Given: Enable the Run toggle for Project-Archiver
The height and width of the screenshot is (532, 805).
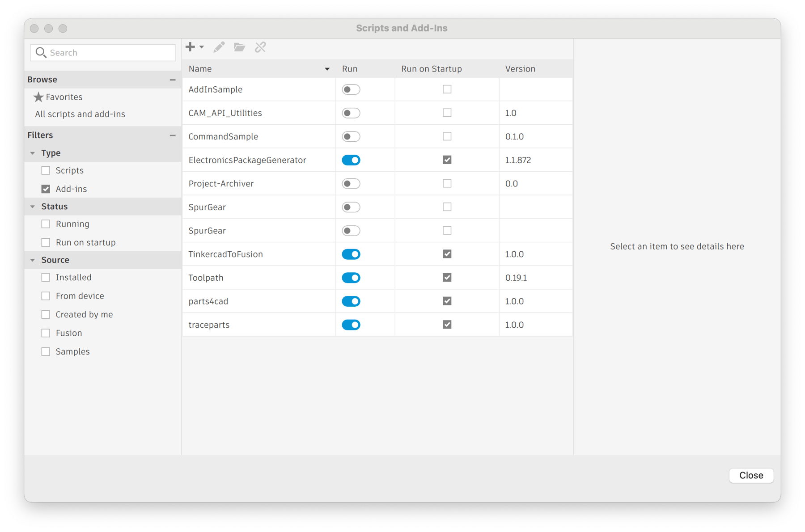Looking at the screenshot, I should 351,183.
